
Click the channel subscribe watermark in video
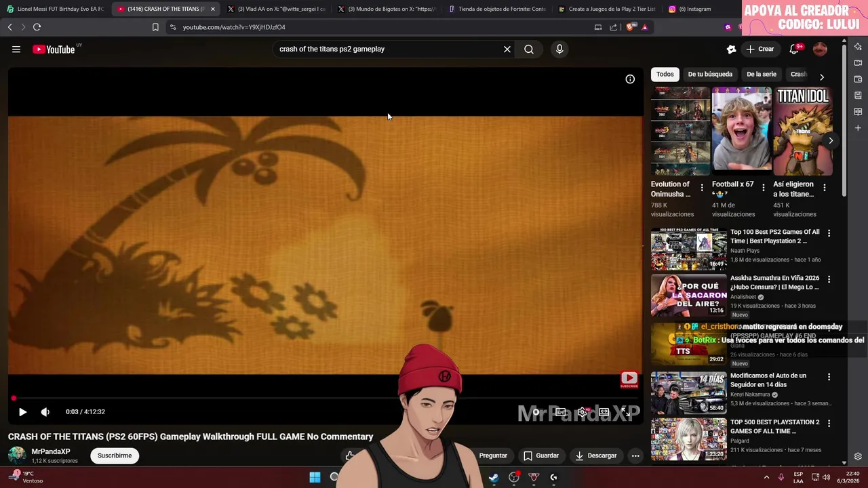629,380
